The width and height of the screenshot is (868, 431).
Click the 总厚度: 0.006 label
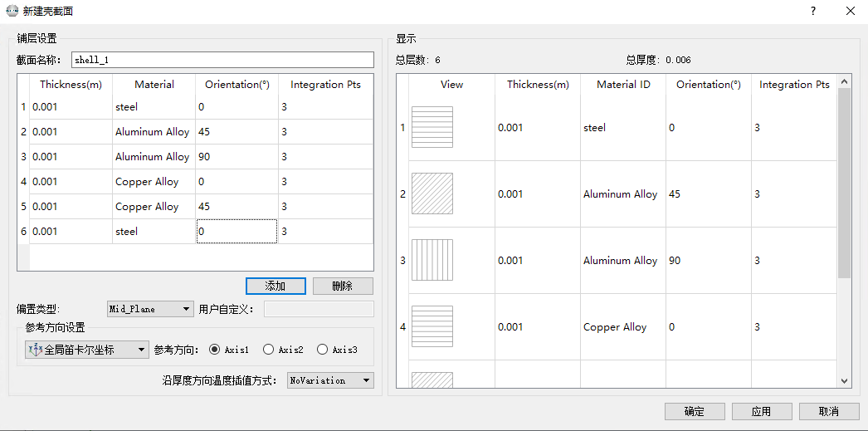click(x=658, y=60)
